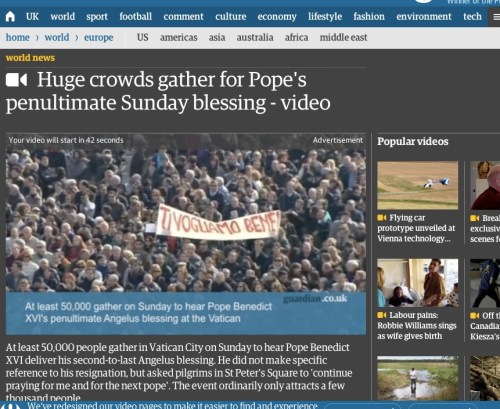This screenshot has height=409, width=500.
Task: Open the hamburger menu icon
Action: pos(496,17)
